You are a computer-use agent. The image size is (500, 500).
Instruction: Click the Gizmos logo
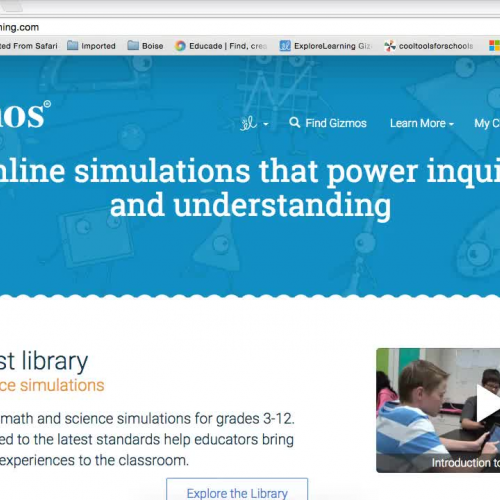point(24,115)
